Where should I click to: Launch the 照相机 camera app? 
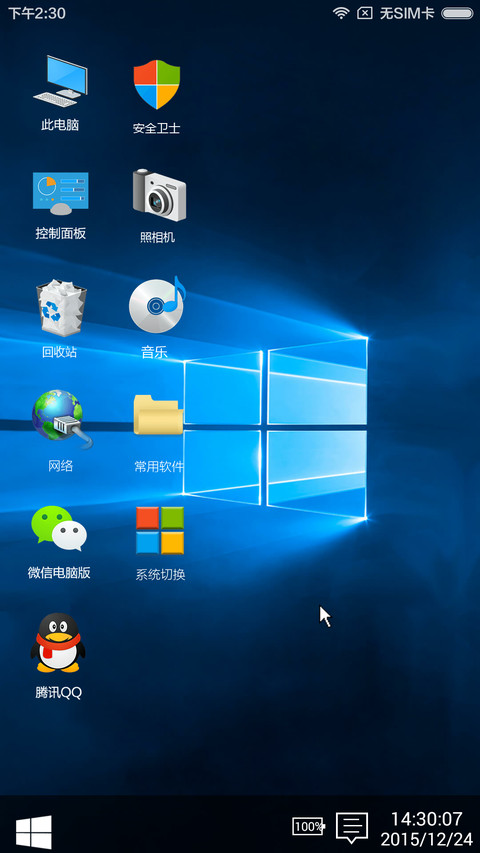pyautogui.click(x=159, y=195)
